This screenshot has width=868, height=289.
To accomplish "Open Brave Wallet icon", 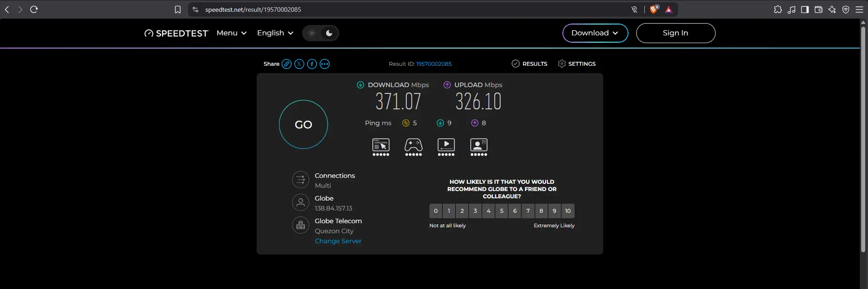I will pyautogui.click(x=819, y=10).
